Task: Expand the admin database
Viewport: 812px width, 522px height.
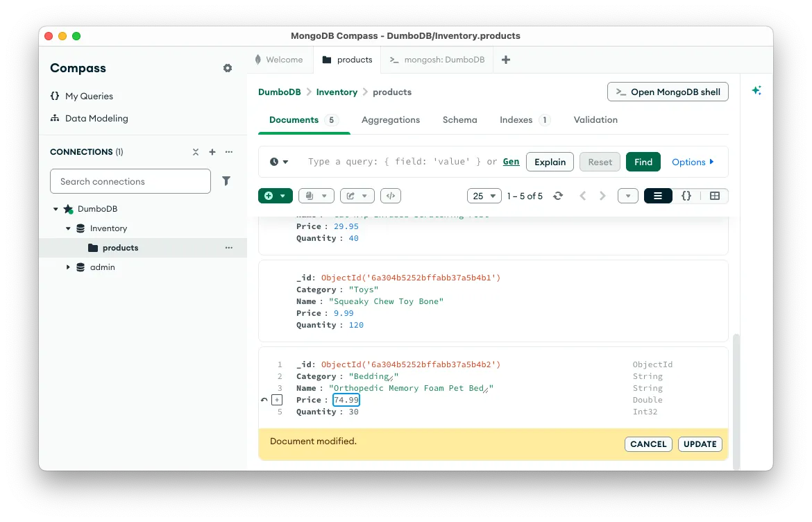Action: [68, 267]
